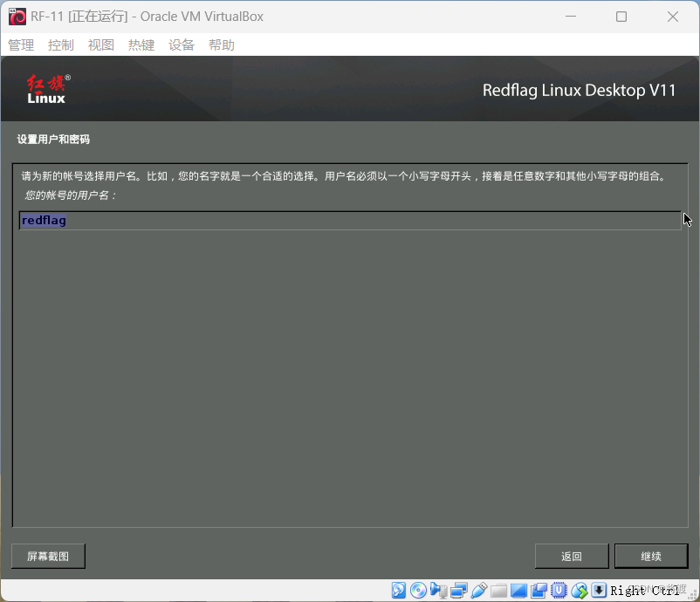Click the CPU virtualization status icon
The image size is (700, 602).
[559, 590]
